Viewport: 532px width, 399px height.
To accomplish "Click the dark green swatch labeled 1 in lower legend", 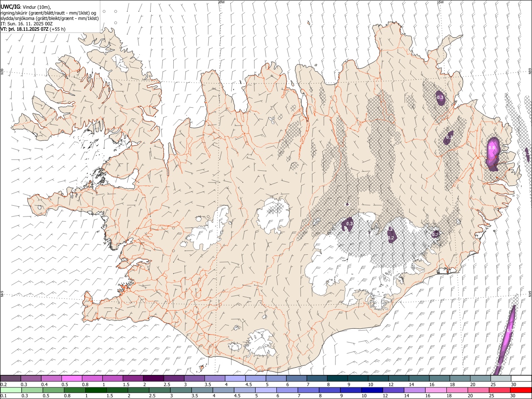I will (96, 390).
